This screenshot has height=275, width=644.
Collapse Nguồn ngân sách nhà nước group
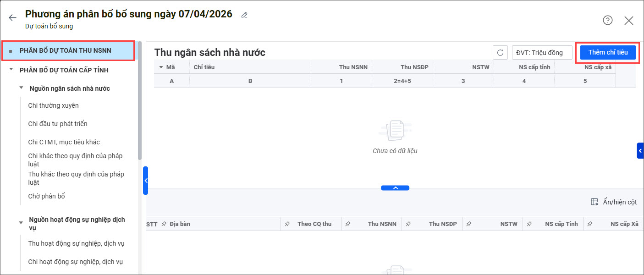click(21, 88)
